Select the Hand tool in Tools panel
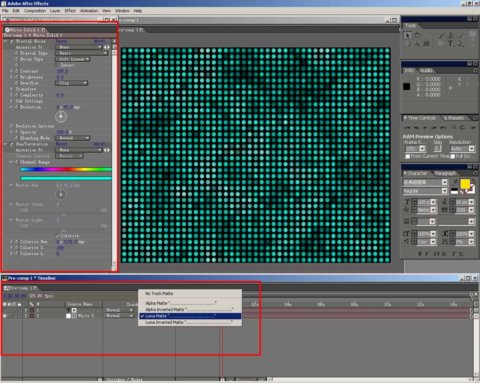Screen dimensions: 480x383 coord(407,44)
